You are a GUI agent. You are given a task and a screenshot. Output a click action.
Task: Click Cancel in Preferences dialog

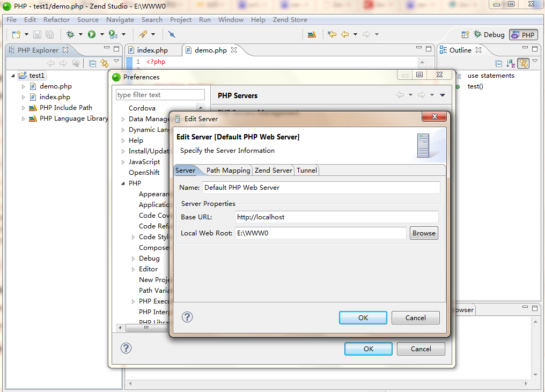tap(421, 349)
